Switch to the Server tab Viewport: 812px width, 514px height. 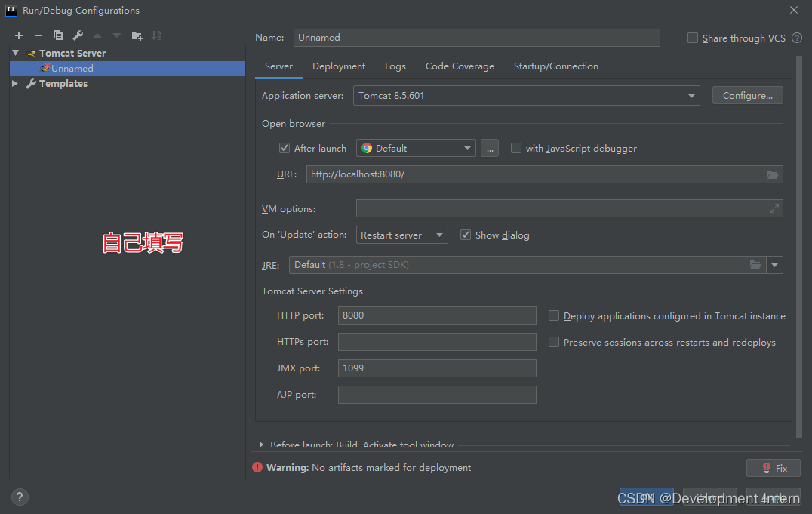(278, 66)
